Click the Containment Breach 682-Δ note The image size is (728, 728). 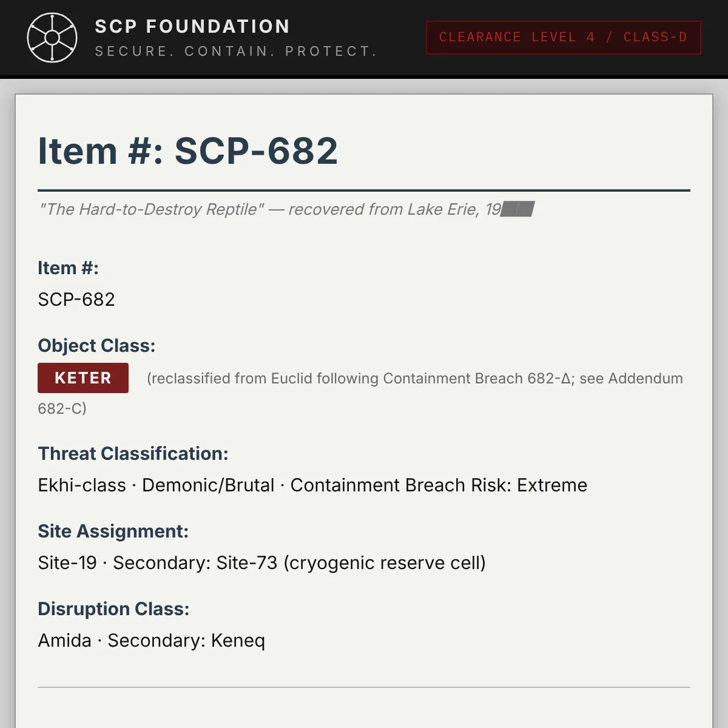[477, 379]
